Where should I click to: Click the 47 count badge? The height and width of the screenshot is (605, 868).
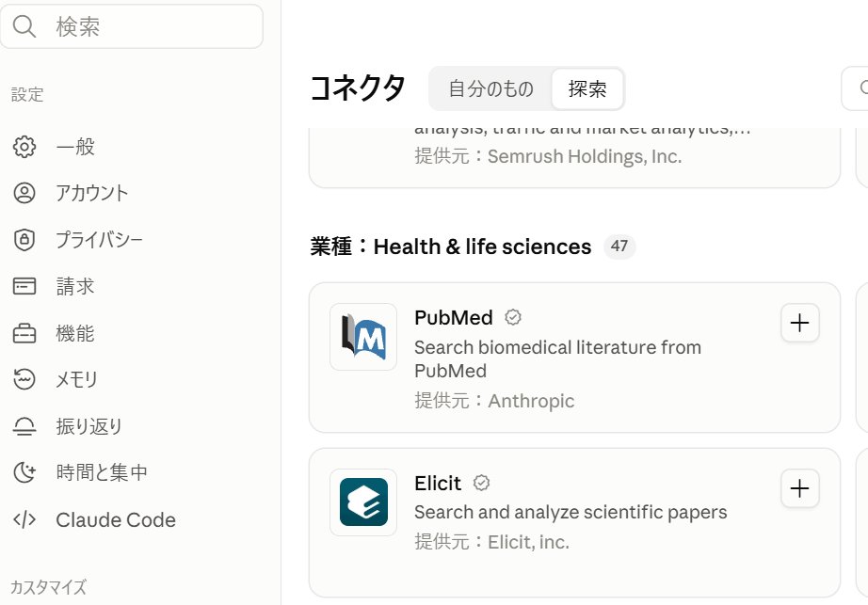point(619,247)
